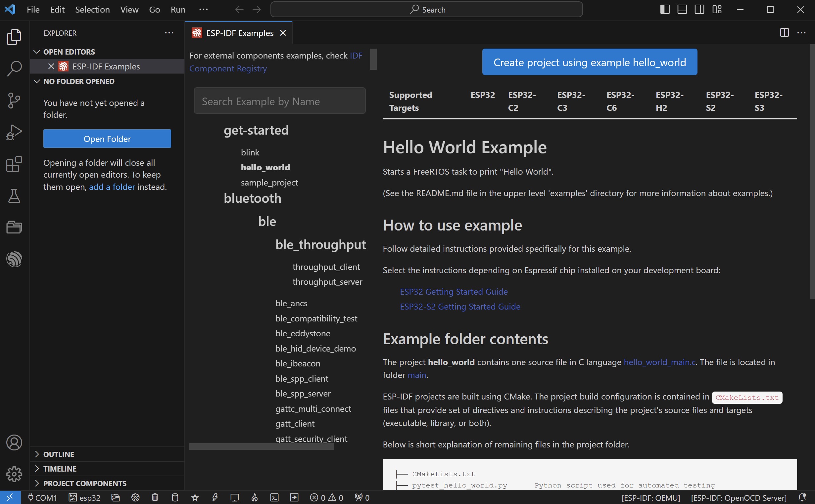
Task: Click the hello_world_main.c file link
Action: 659,361
